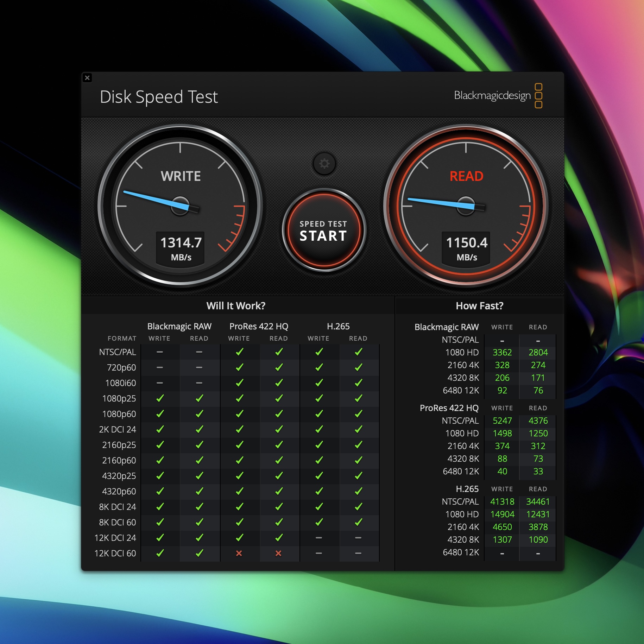
Task: Click the ProRes 422 HQ write checkmark for 4320p25
Action: point(239,476)
